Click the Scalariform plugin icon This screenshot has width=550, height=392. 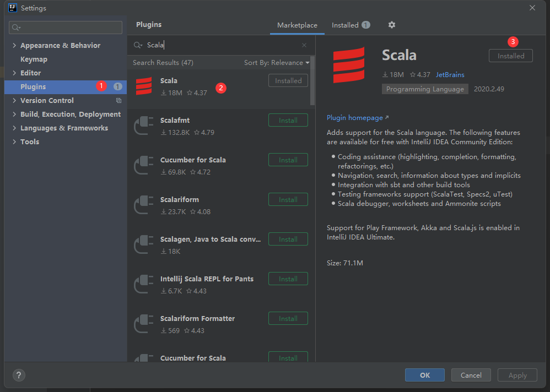pos(144,205)
